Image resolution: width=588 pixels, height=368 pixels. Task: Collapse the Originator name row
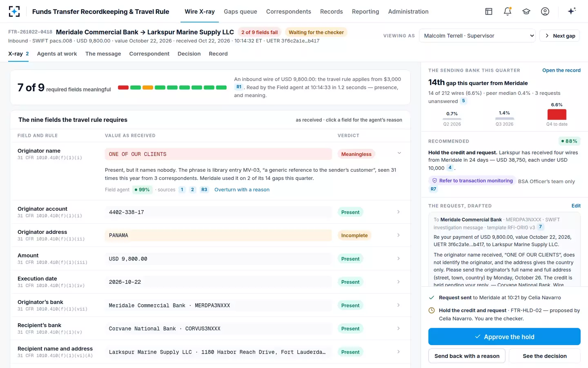399,153
